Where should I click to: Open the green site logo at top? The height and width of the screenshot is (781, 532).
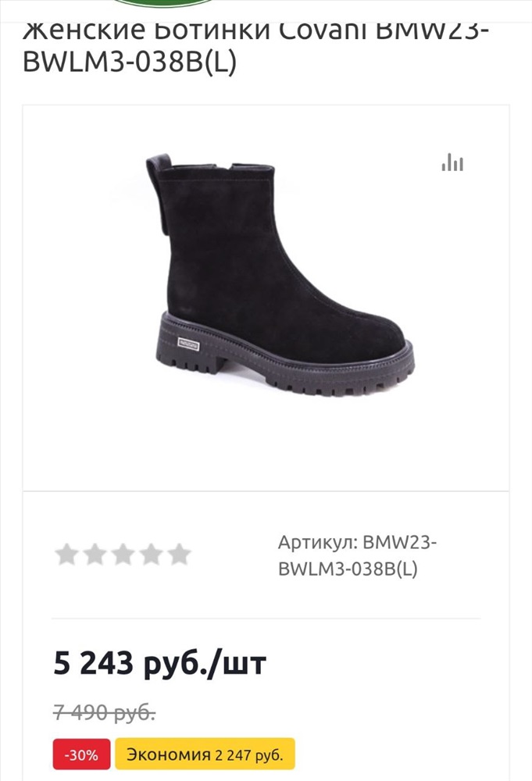163,3
